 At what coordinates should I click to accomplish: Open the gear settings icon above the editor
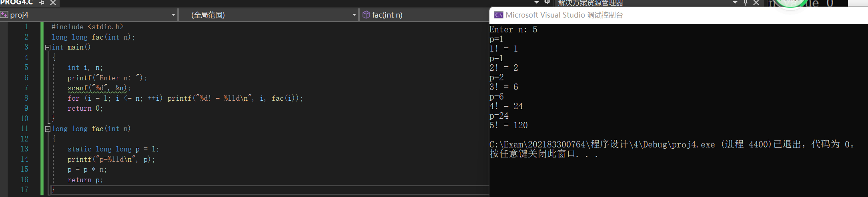click(547, 2)
